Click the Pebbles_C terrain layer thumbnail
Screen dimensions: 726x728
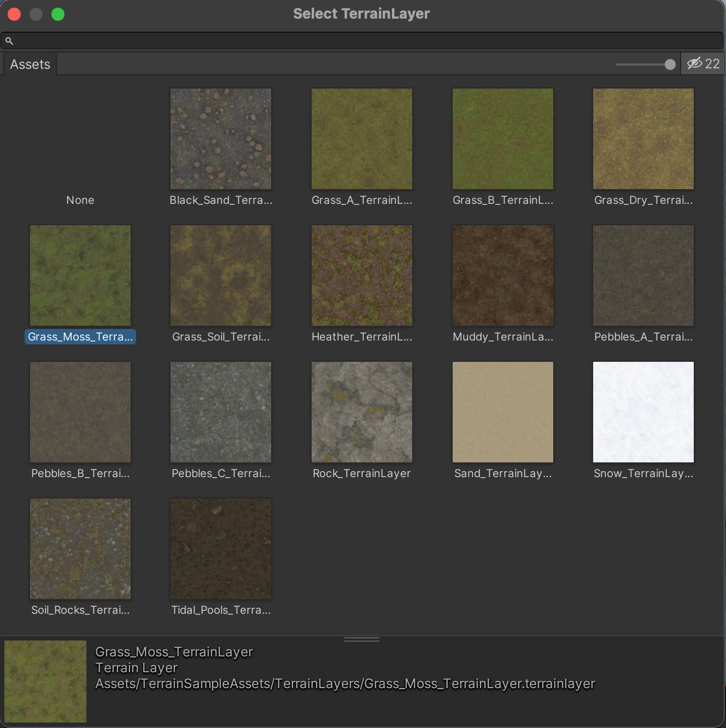pos(221,412)
